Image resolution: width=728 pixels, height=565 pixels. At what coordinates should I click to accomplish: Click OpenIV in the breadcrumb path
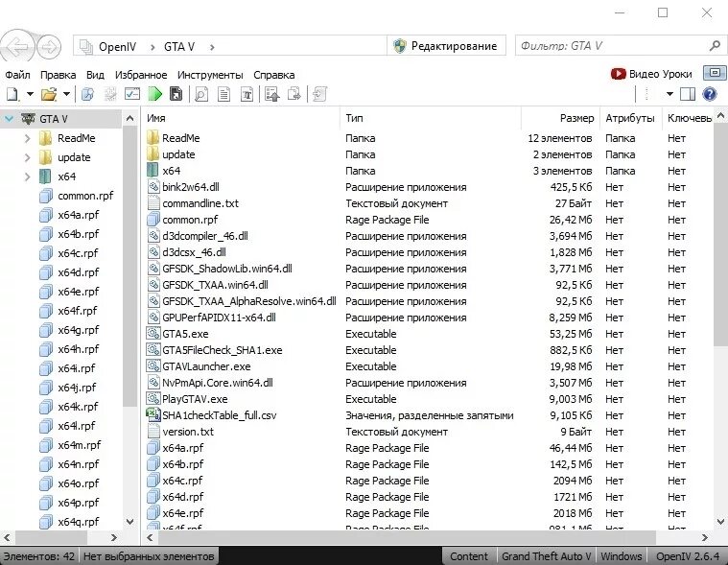[x=117, y=47]
